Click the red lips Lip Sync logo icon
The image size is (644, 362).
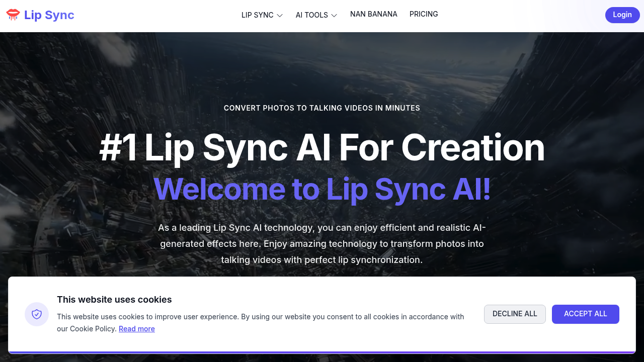(12, 15)
